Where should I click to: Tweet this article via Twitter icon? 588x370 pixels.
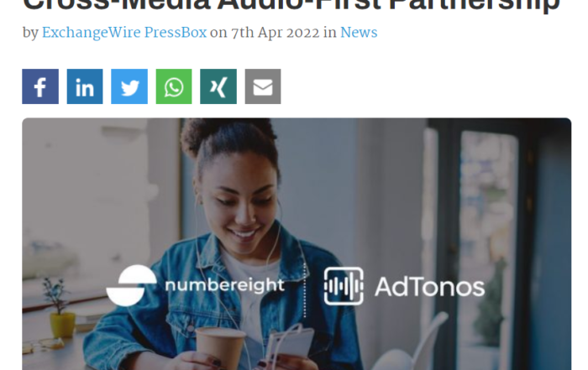129,86
